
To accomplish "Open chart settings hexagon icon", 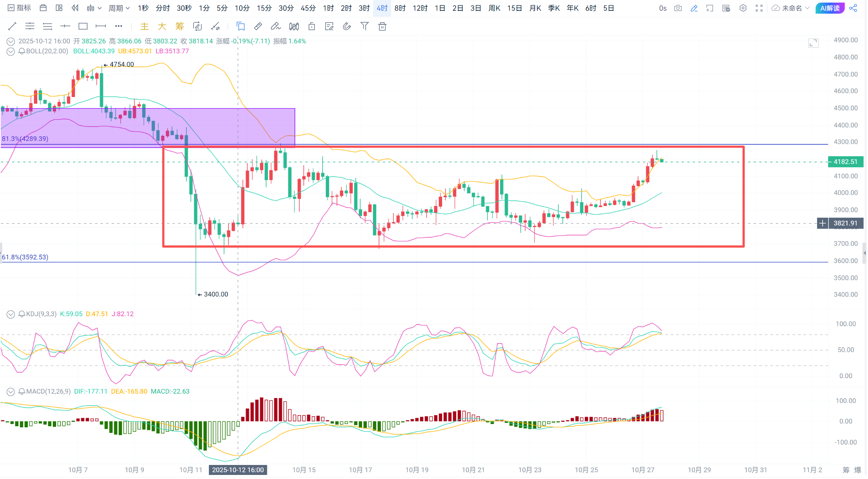I will click(x=743, y=8).
